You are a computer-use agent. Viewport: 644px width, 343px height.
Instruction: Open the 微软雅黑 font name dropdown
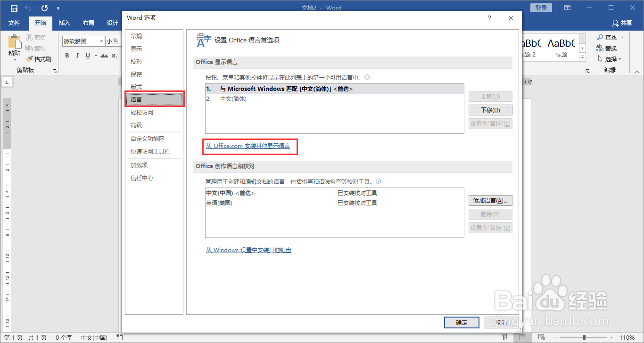click(x=101, y=41)
